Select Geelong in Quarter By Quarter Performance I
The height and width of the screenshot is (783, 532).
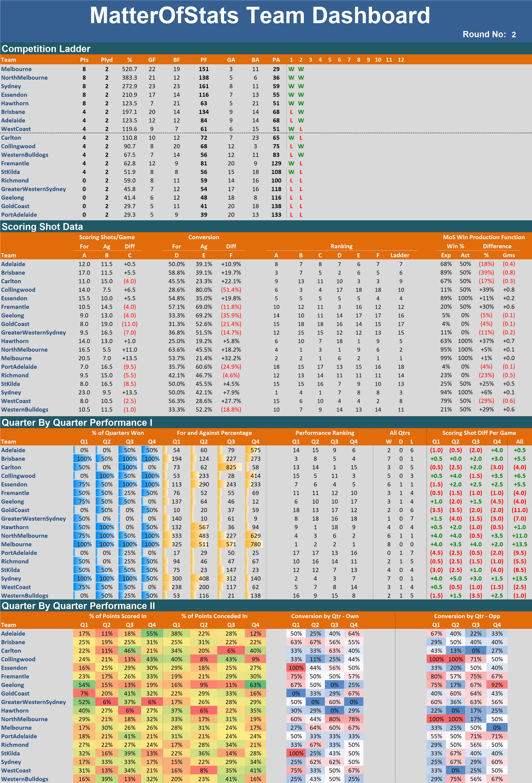tap(13, 502)
